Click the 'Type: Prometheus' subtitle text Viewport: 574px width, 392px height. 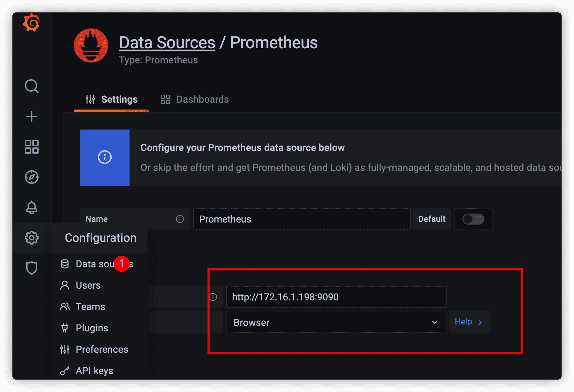(x=158, y=60)
